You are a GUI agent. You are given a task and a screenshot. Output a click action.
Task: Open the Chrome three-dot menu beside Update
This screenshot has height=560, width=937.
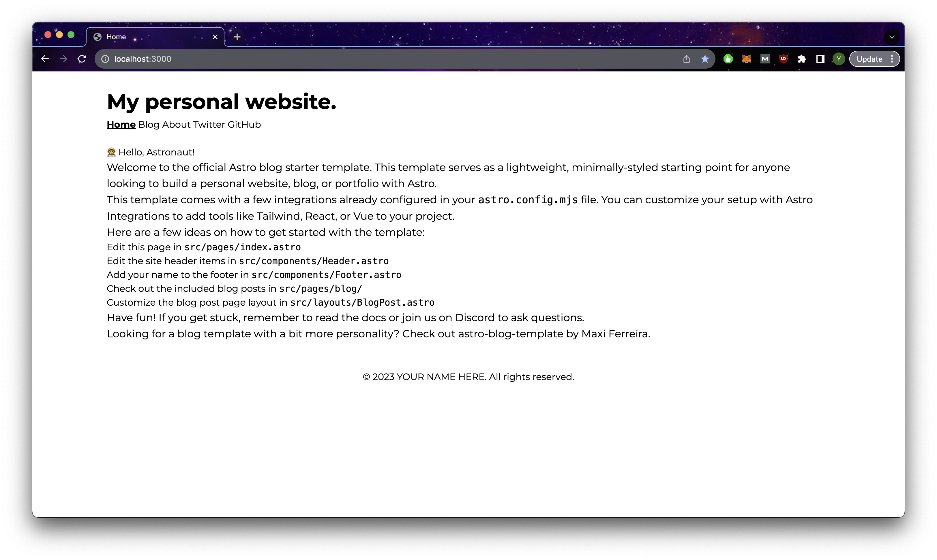click(x=892, y=59)
